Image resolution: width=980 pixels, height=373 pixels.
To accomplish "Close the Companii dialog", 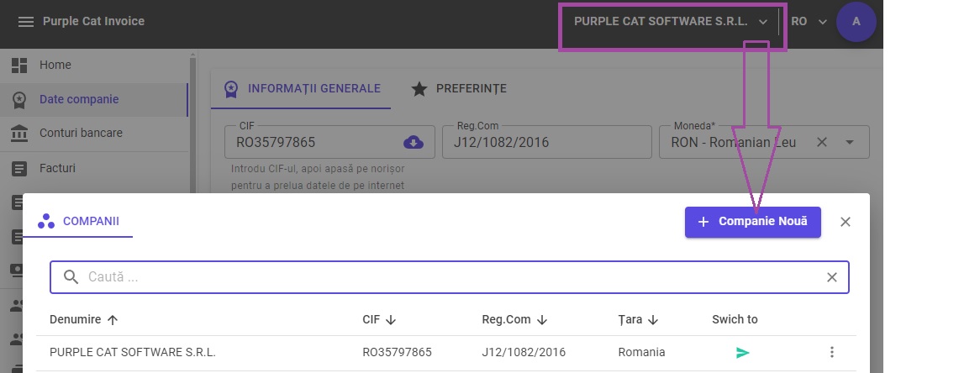I will pos(846,222).
